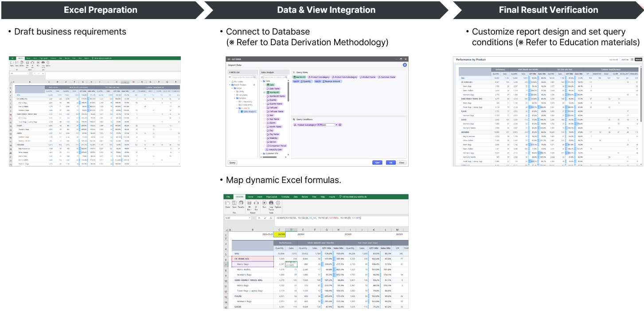Click the gear icon beside BAG condition
Image resolution: width=644 pixels, height=311 pixels.
coord(340,124)
